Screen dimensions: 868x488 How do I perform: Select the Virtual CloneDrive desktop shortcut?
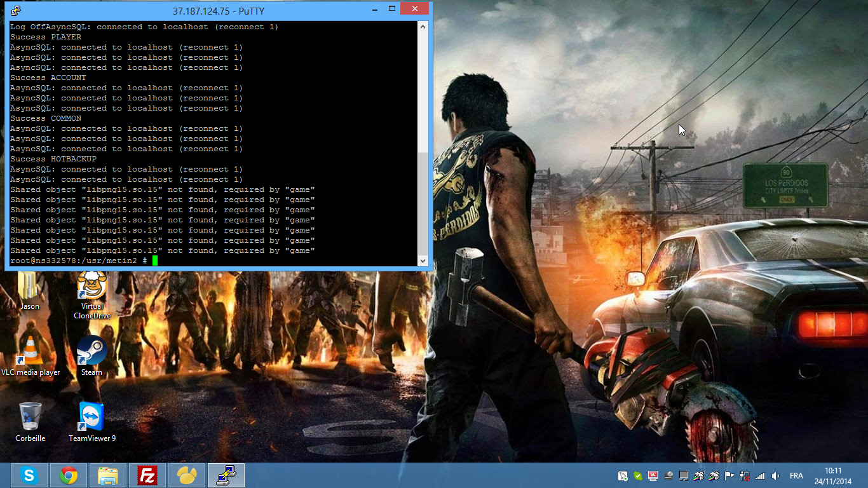(x=92, y=295)
